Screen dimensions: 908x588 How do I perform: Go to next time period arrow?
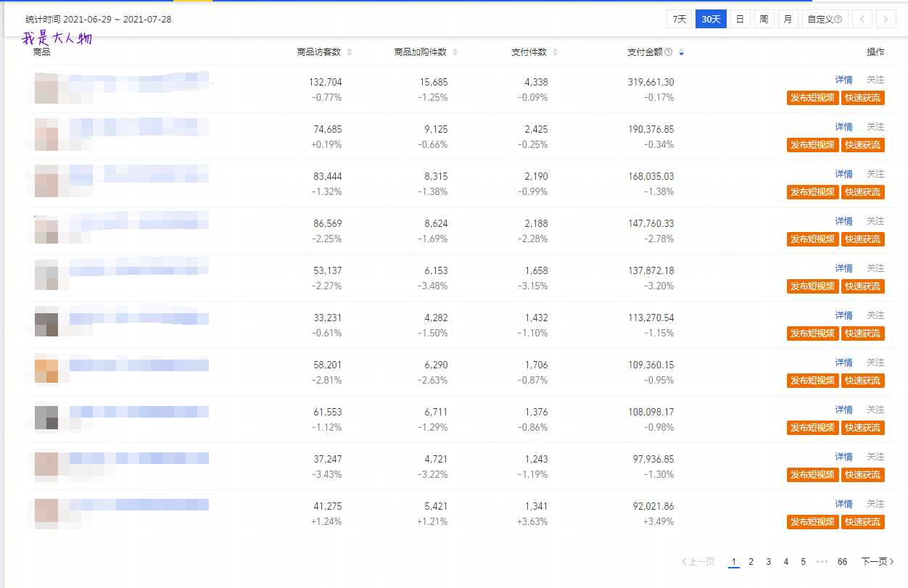(886, 20)
